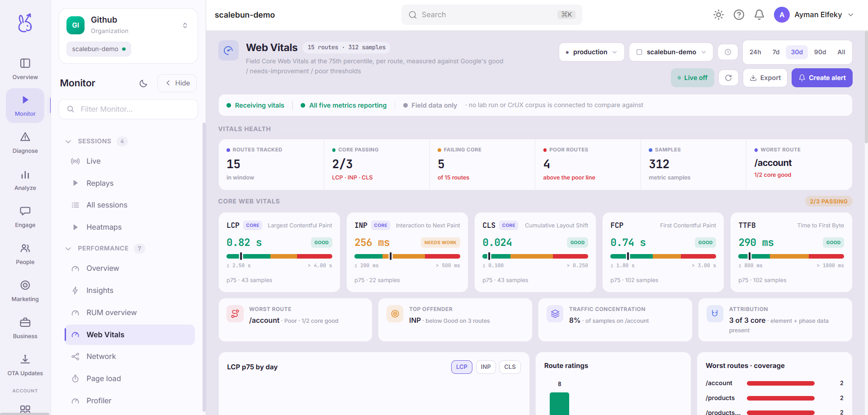Open the People section
Viewport: 868px width, 415px height.
pos(25,254)
